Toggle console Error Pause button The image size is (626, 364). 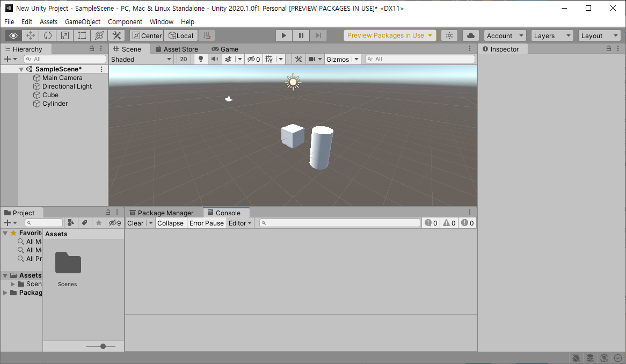(206, 223)
